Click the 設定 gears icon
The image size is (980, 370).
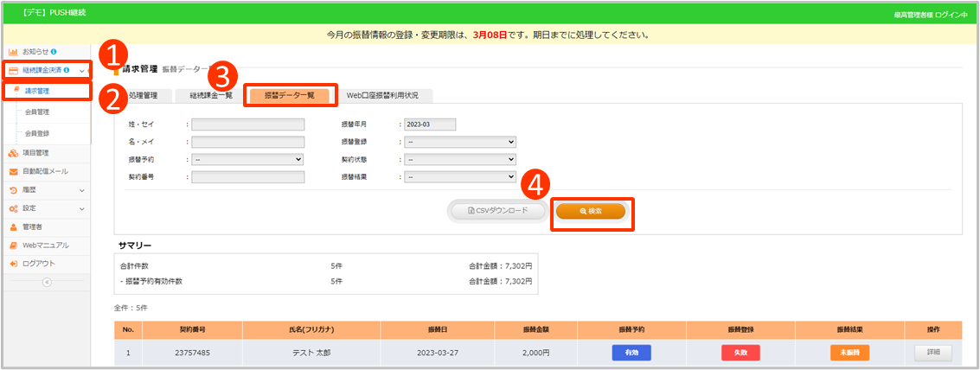pyautogui.click(x=13, y=208)
